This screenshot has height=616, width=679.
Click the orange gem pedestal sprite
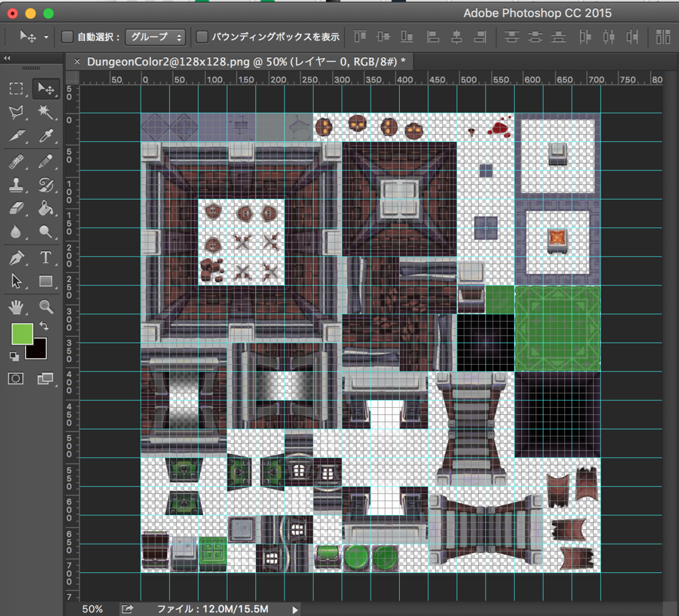pyautogui.click(x=557, y=241)
